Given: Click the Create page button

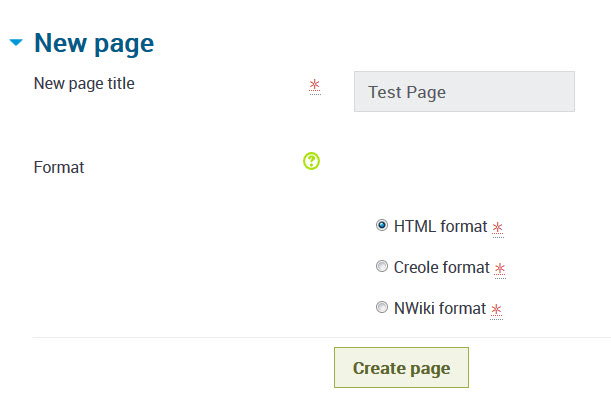Looking at the screenshot, I should click(x=401, y=368).
